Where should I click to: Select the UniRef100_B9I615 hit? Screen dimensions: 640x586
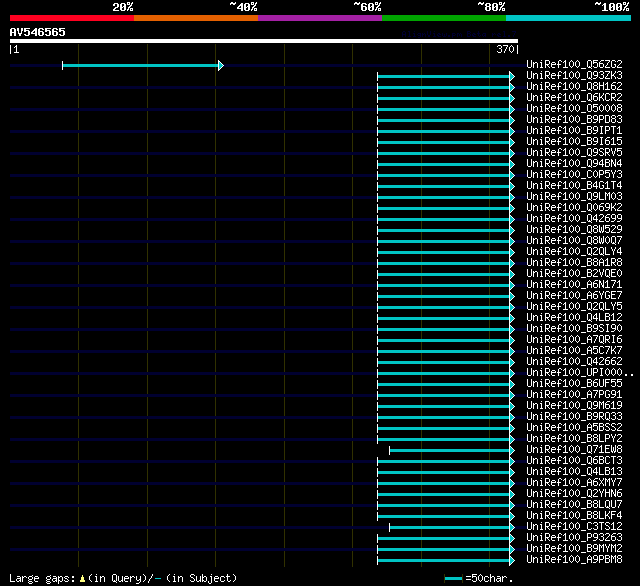[x=574, y=142]
